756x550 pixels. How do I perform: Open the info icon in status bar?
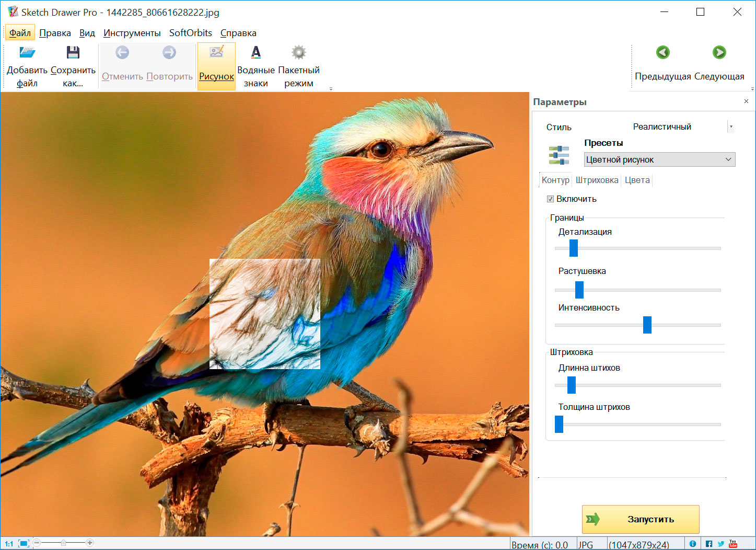point(693,543)
